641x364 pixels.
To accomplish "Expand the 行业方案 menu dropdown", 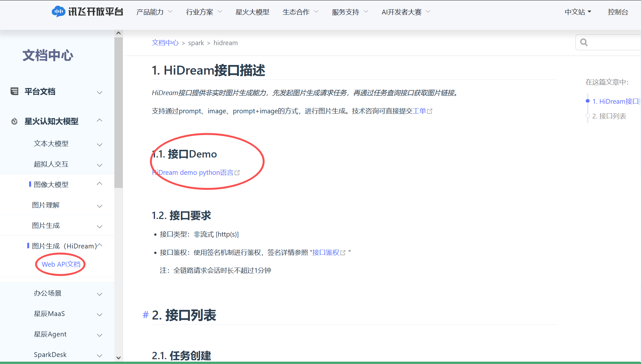I will [203, 12].
